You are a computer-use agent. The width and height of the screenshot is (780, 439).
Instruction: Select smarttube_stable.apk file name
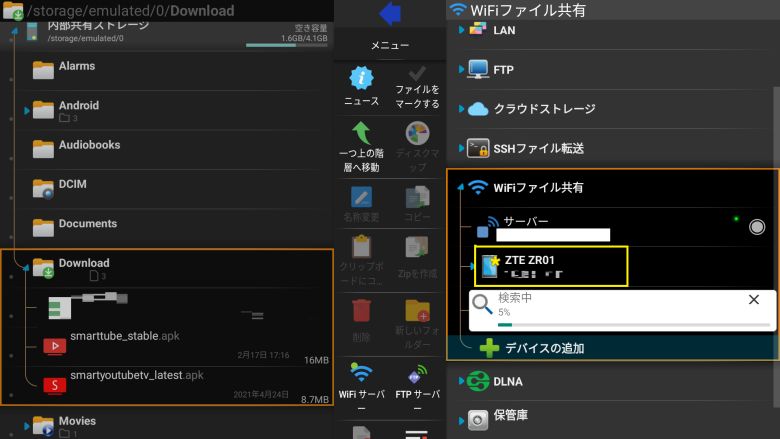[125, 336]
